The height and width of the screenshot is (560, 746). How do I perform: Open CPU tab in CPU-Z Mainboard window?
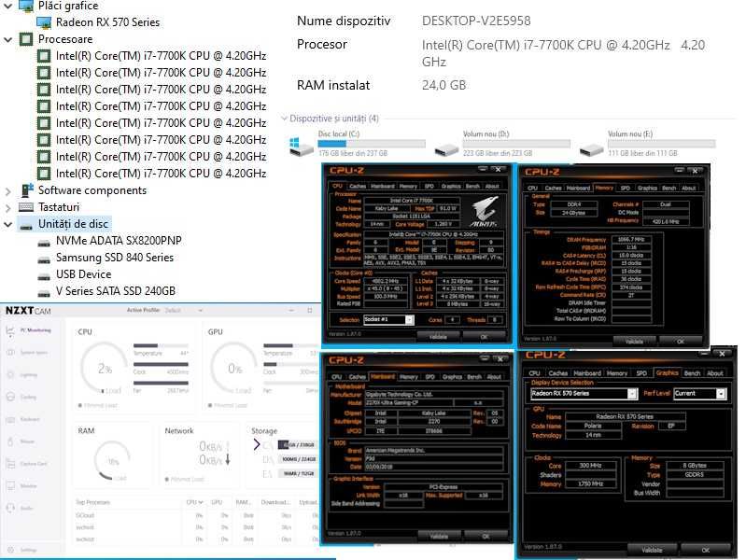pos(337,377)
